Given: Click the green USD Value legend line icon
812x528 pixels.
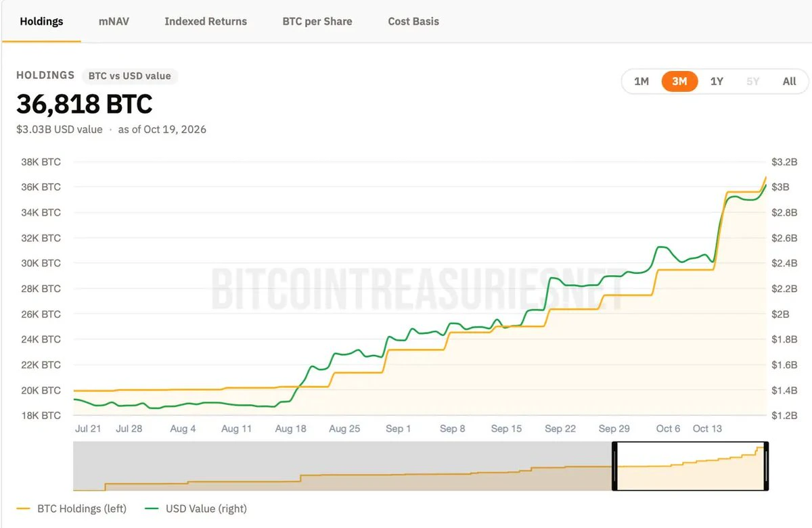Looking at the screenshot, I should point(153,508).
